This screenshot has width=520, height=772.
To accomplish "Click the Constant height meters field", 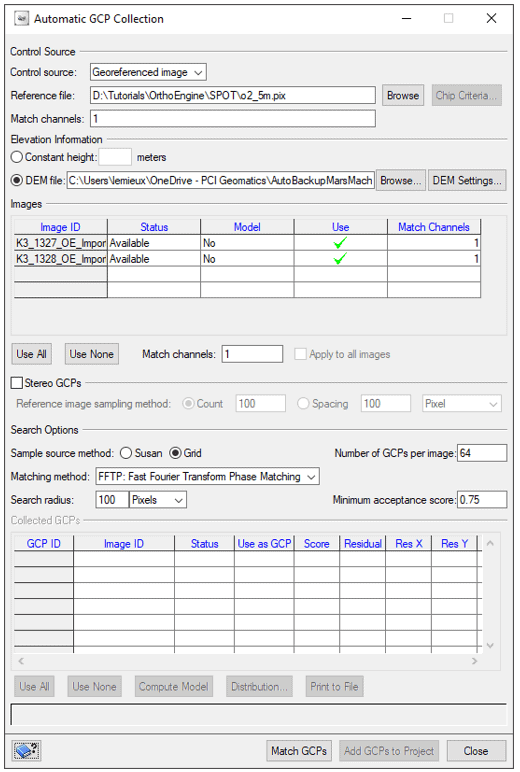I will click(x=115, y=157).
